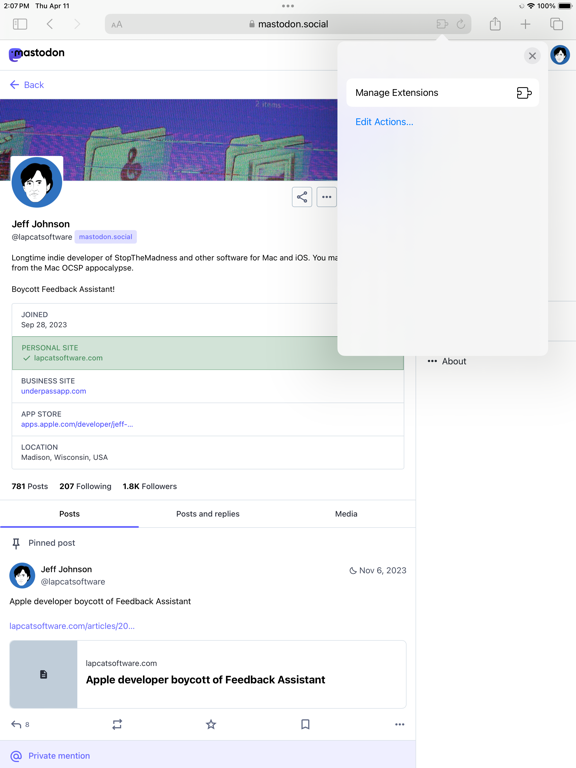
Task: Open pinned post author avatar
Action: (22, 576)
